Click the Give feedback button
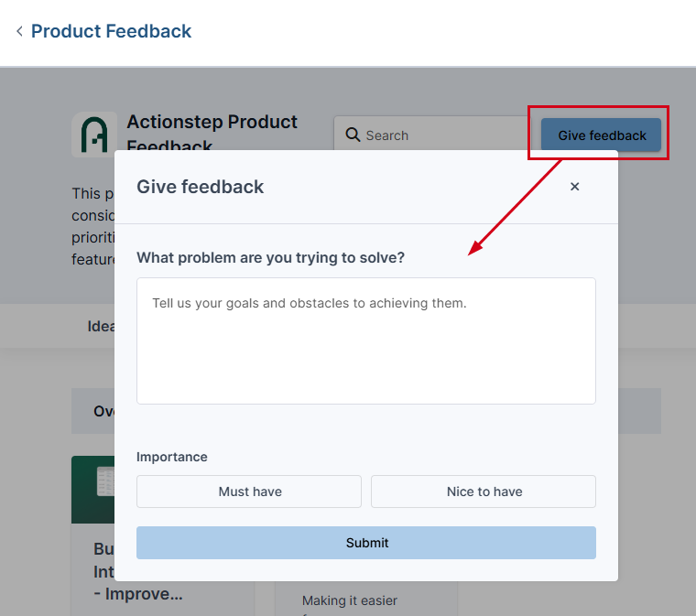696x616 pixels. click(x=601, y=135)
